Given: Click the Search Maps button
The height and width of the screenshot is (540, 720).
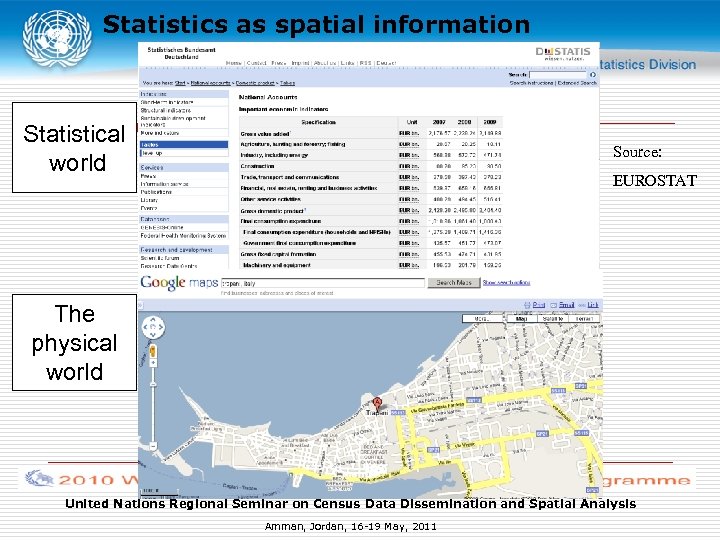Looking at the screenshot, I should (x=454, y=283).
